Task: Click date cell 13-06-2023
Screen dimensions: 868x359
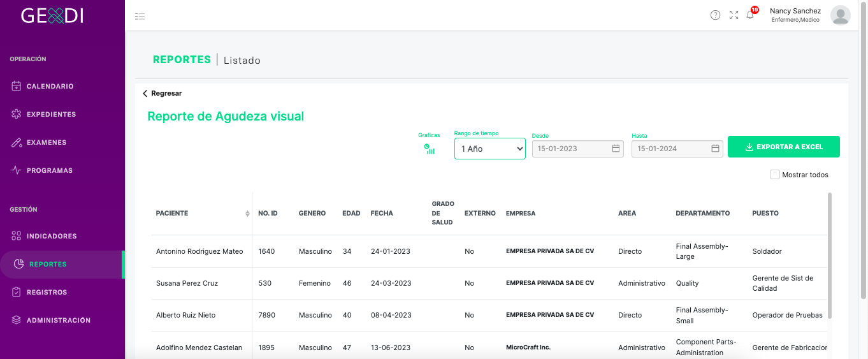Action: tap(391, 348)
